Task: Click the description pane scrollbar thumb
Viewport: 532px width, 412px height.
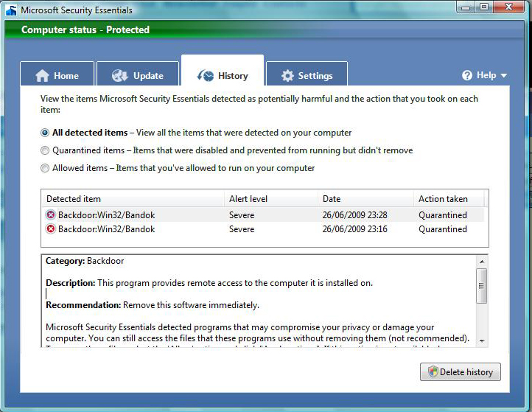Action: [x=482, y=284]
